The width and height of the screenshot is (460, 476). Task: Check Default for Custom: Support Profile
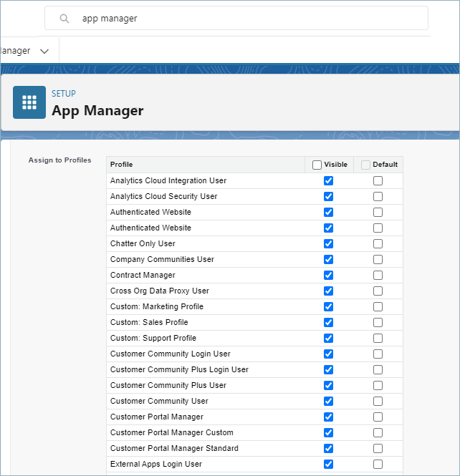click(x=378, y=338)
